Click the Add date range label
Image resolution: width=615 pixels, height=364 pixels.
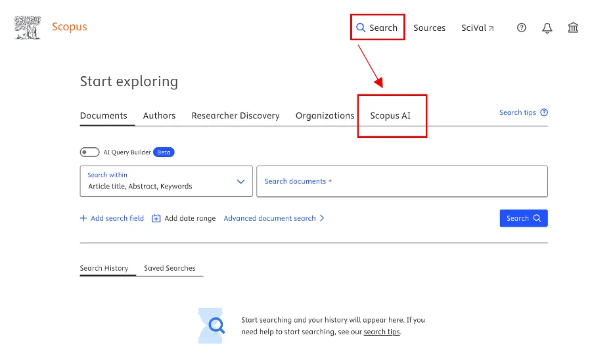[x=190, y=218]
